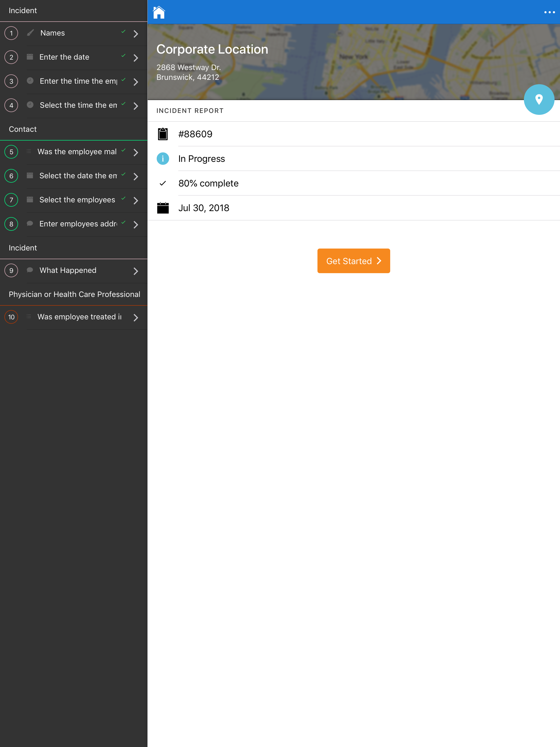Click the info icon beside In Progress
This screenshot has height=747, width=560.
[x=163, y=158]
